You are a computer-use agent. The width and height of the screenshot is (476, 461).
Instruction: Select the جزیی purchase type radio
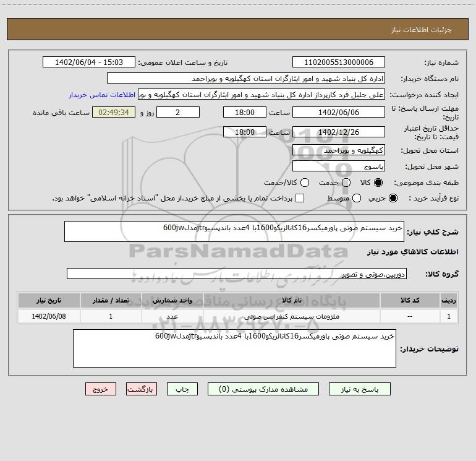[393, 198]
